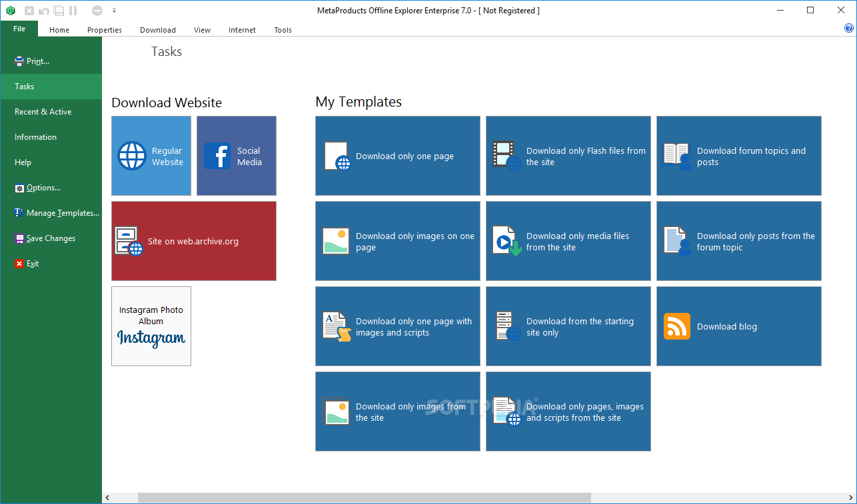
Task: Click the save floppy icon in quick access toolbar
Action: coord(59,11)
